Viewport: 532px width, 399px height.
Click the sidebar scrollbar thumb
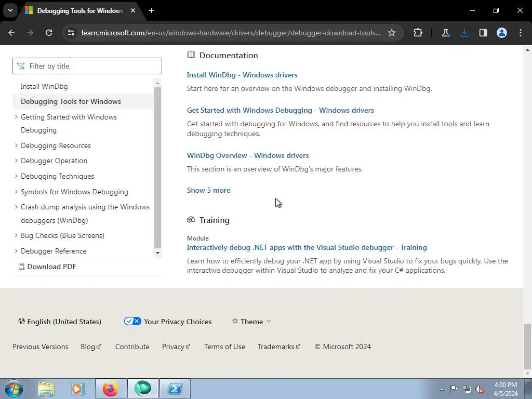pyautogui.click(x=157, y=168)
